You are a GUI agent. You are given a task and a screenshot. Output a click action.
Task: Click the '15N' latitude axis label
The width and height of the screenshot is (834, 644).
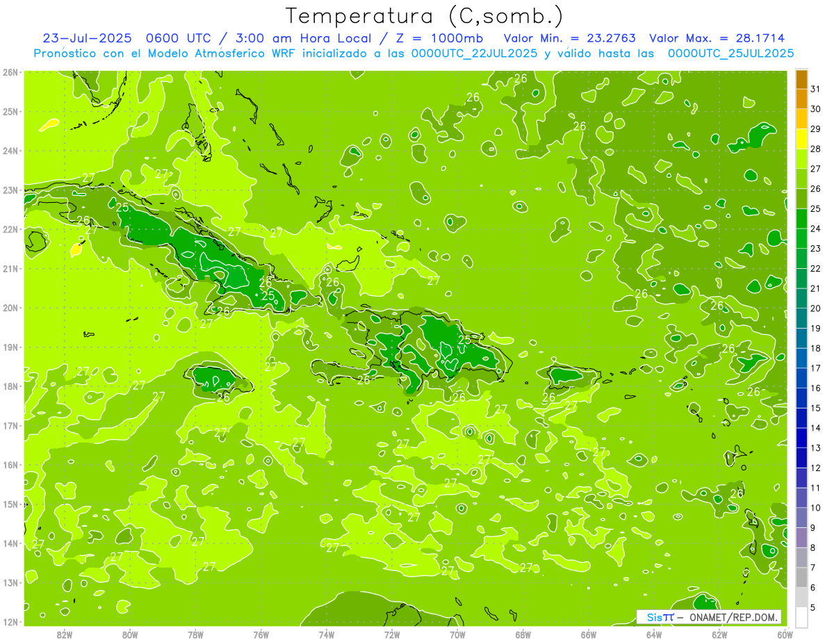click(10, 504)
